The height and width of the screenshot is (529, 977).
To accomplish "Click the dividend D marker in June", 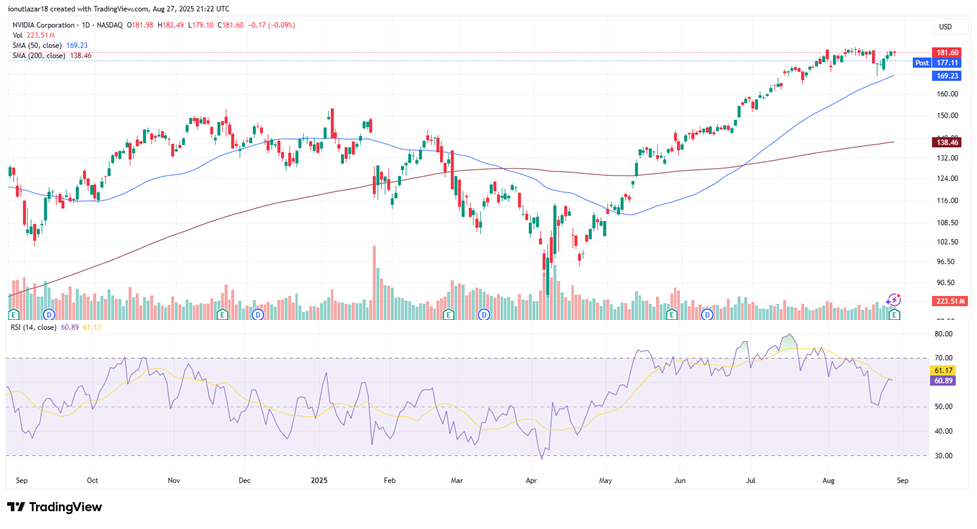I will [x=708, y=314].
